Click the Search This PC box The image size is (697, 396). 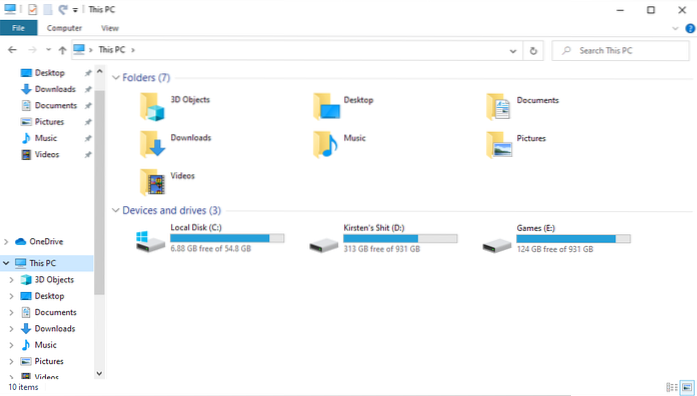(621, 51)
